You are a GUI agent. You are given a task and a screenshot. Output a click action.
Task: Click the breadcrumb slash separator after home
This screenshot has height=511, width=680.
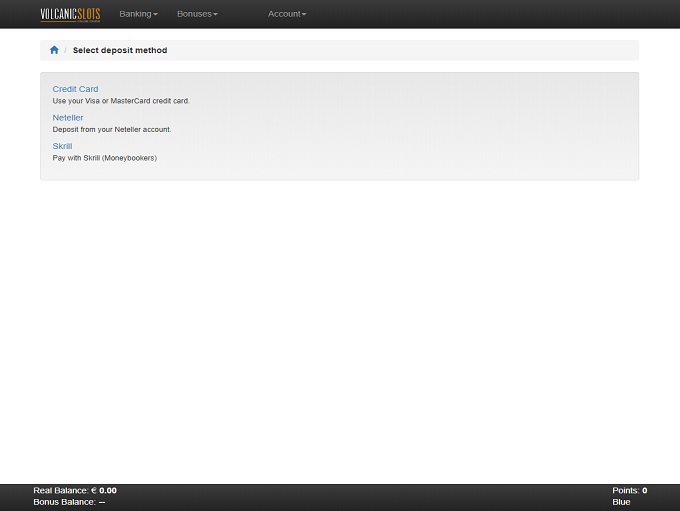[65, 50]
